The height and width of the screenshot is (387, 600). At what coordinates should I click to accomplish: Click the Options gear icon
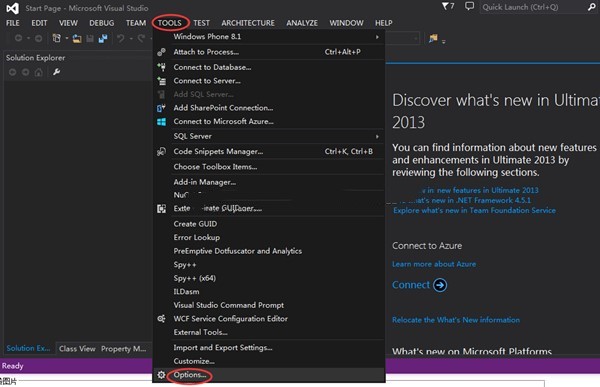[161, 375]
